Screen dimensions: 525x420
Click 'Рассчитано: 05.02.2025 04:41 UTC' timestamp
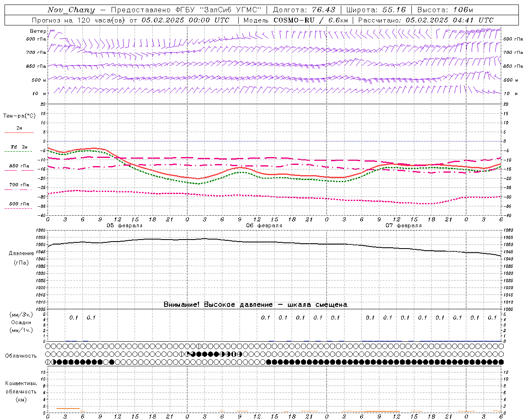(426, 20)
